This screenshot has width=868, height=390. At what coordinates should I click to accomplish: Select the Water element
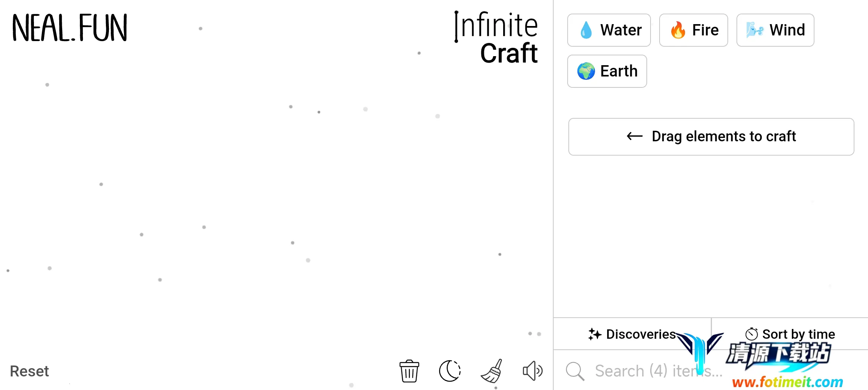pos(609,30)
